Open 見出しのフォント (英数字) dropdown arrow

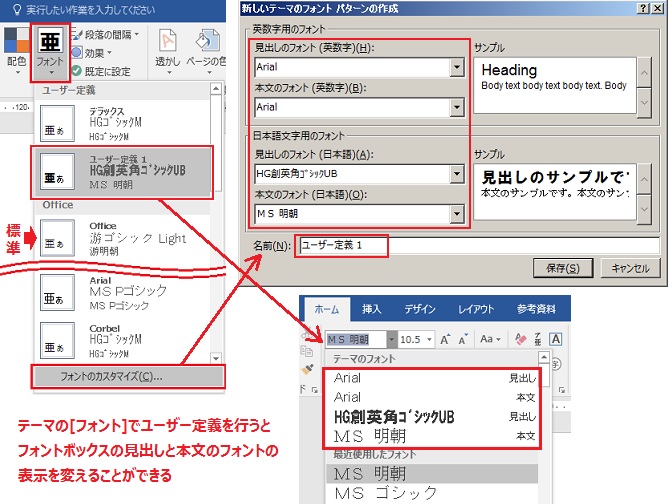[x=457, y=67]
